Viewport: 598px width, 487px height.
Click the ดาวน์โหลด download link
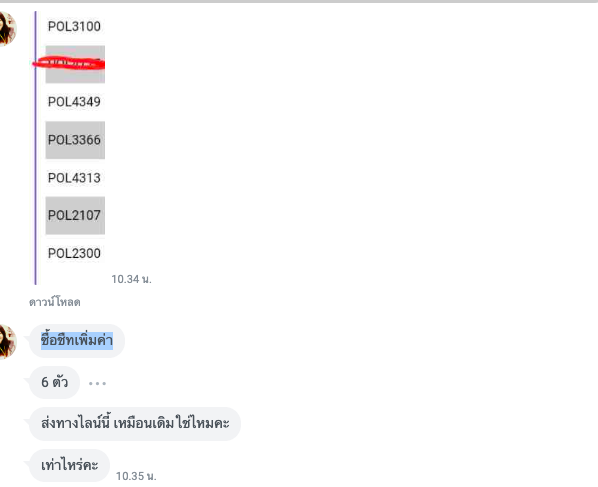[55, 302]
